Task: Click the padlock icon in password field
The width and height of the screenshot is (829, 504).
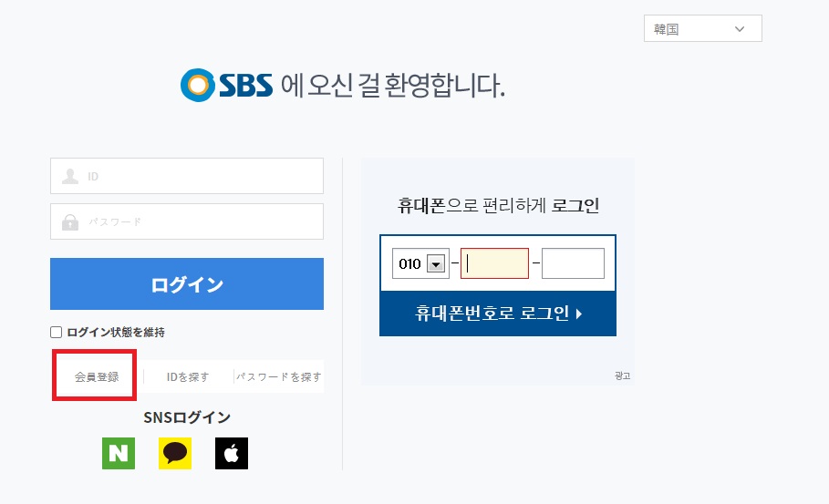Action: pyautogui.click(x=70, y=221)
